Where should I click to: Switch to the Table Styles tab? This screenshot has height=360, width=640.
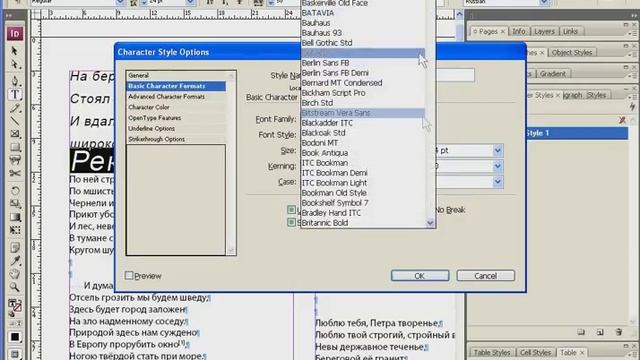point(492,352)
